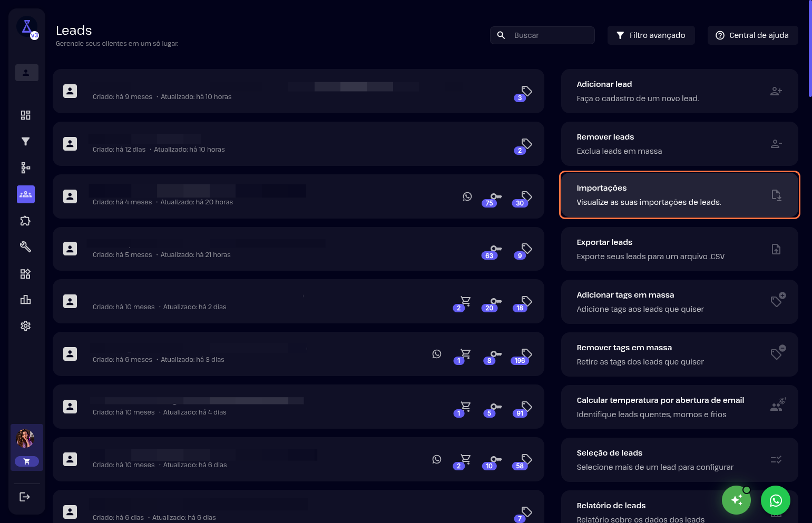This screenshot has width=812, height=523.
Task: Click the user avatar photo in sidebar
Action: tap(25, 438)
